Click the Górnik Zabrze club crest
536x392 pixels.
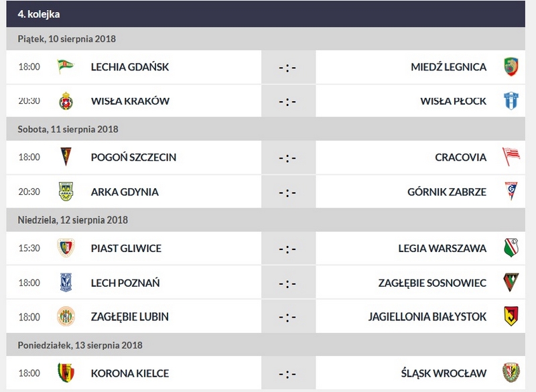511,192
